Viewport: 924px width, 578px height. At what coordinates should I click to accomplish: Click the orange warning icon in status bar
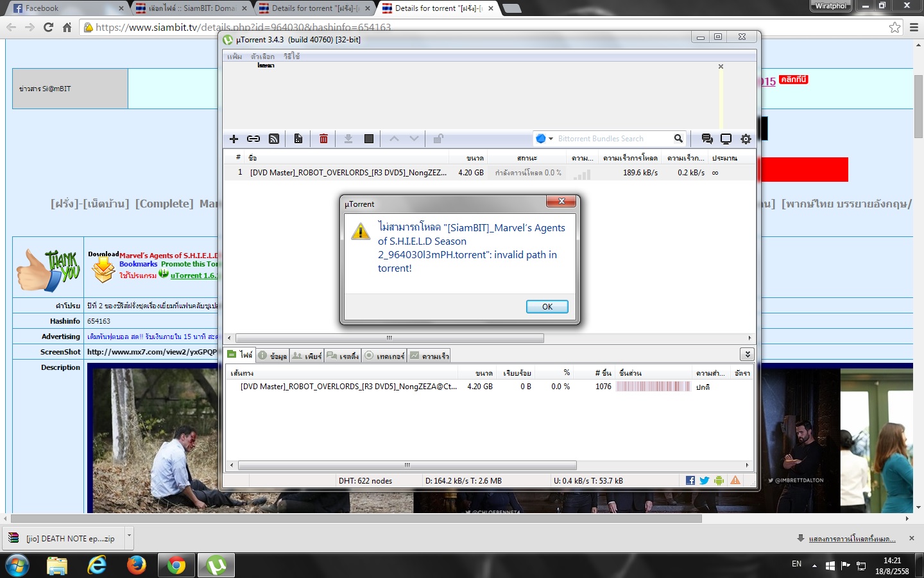point(735,480)
